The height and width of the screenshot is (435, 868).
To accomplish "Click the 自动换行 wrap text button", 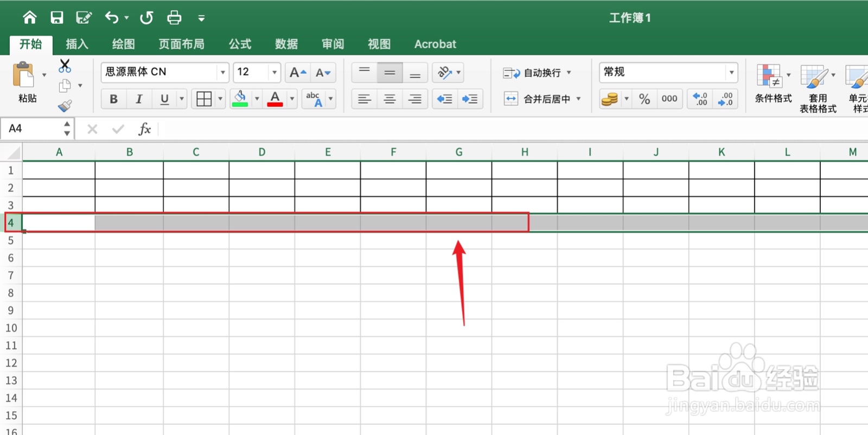I will [532, 73].
